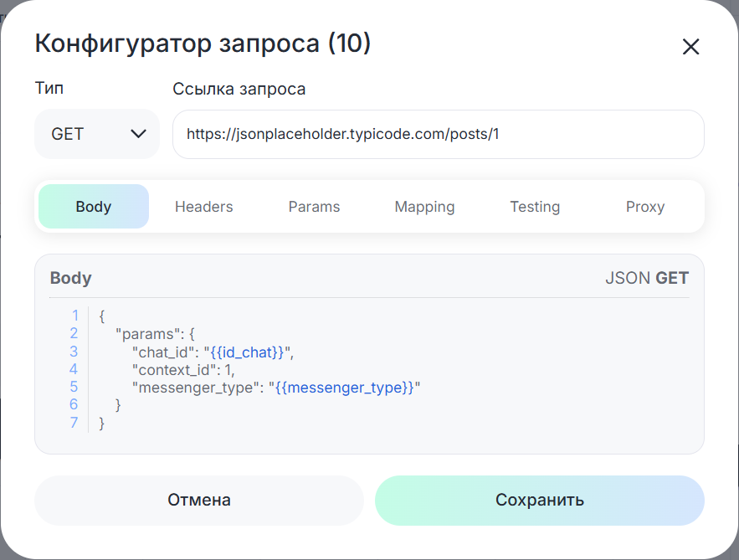Focus the Ссылка запроса URL field
The width and height of the screenshot is (739, 560).
[438, 134]
